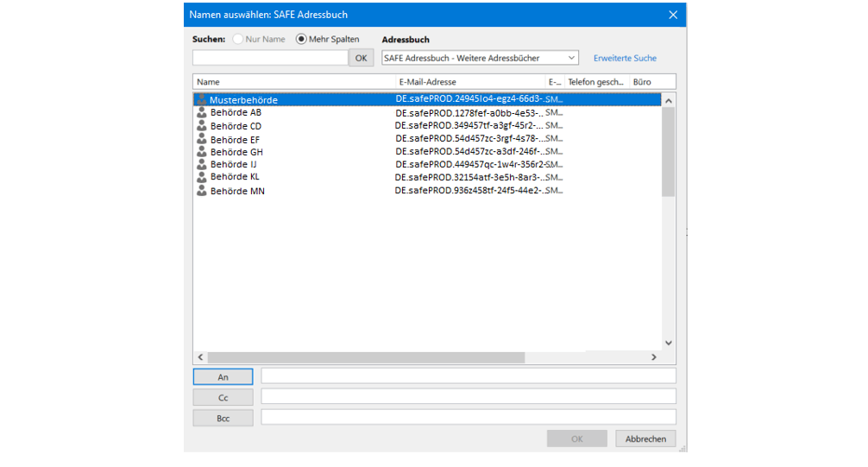868x467 pixels.
Task: Click the contact icon beside Behörde AB
Action: click(x=202, y=112)
